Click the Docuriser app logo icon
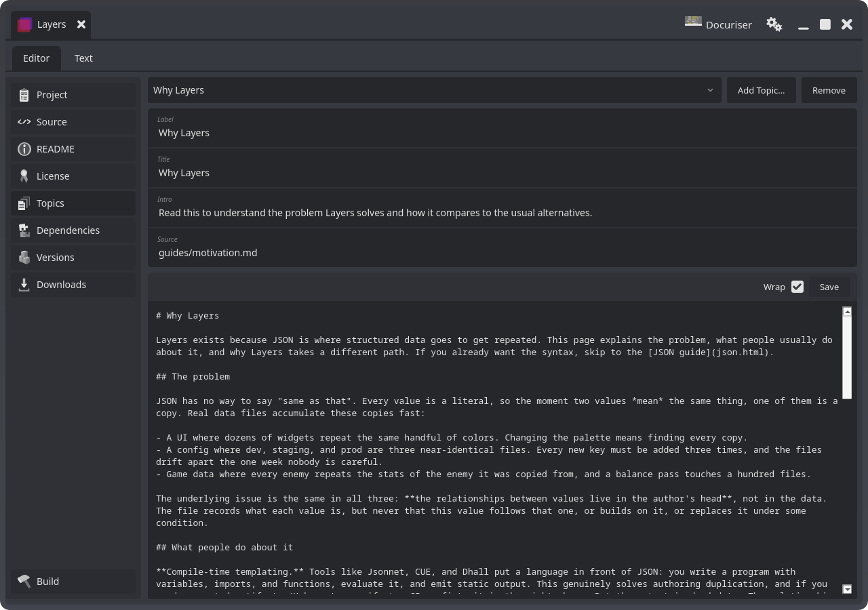 point(693,21)
